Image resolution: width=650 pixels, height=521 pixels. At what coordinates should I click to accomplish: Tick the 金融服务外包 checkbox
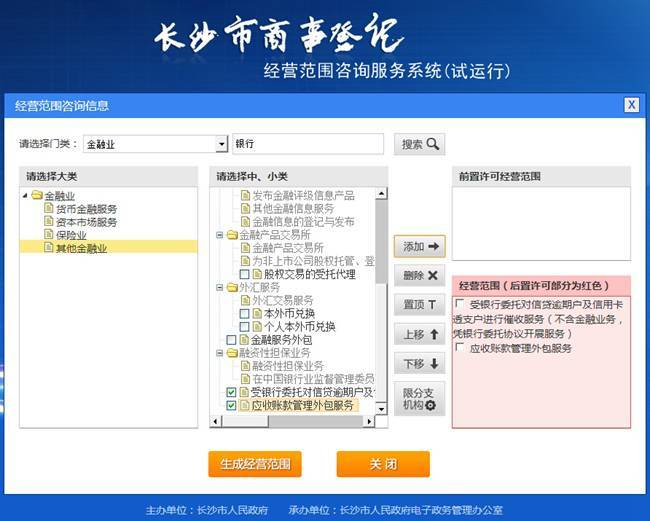pyautogui.click(x=231, y=340)
